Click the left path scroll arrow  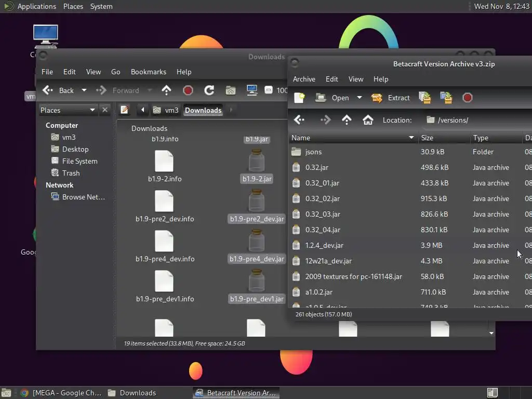(x=142, y=110)
